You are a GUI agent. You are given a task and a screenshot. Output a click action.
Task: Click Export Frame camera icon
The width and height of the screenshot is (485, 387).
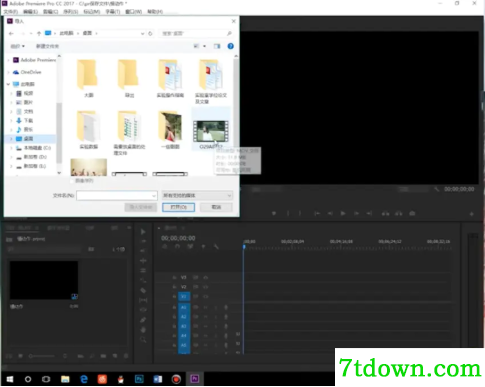(x=412, y=213)
